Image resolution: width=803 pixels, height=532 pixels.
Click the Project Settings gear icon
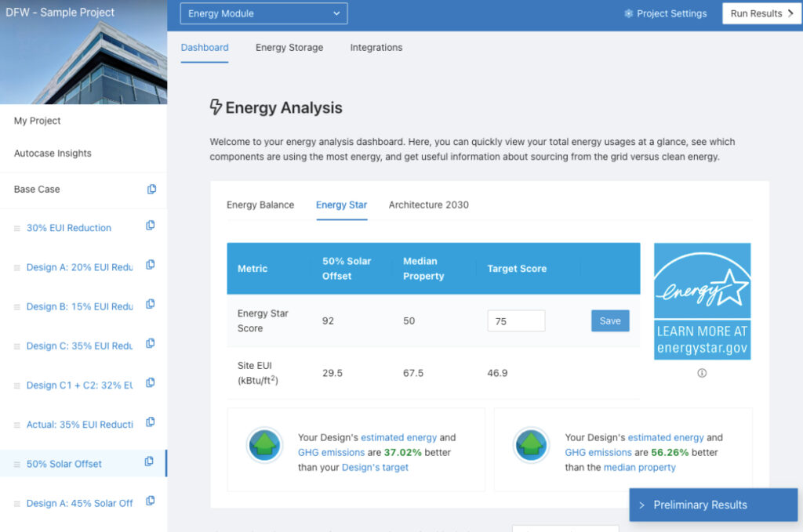click(x=629, y=13)
